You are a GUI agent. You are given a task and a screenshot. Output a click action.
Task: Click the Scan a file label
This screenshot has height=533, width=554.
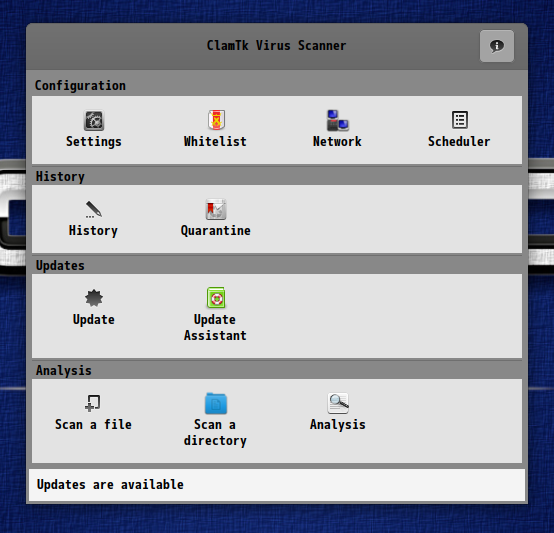click(x=93, y=424)
